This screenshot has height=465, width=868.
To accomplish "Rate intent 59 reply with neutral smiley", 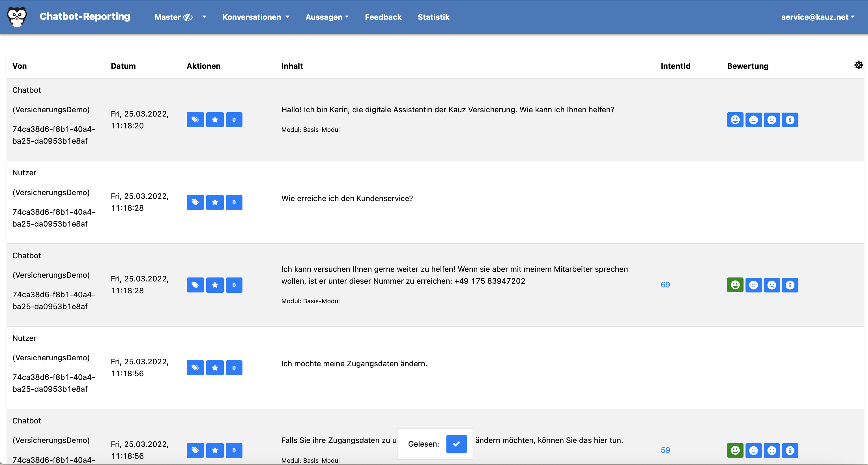I will (753, 450).
